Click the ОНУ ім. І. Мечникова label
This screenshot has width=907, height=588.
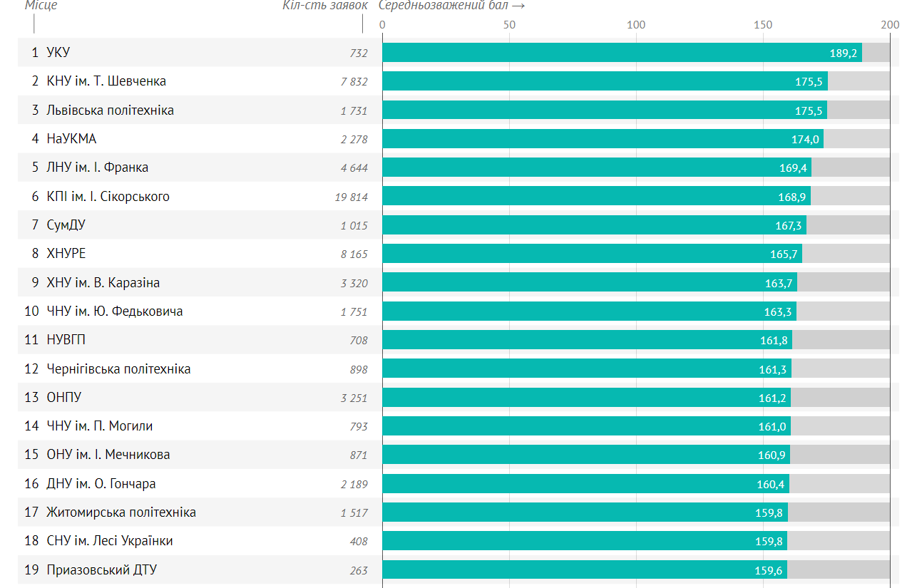coord(108,455)
